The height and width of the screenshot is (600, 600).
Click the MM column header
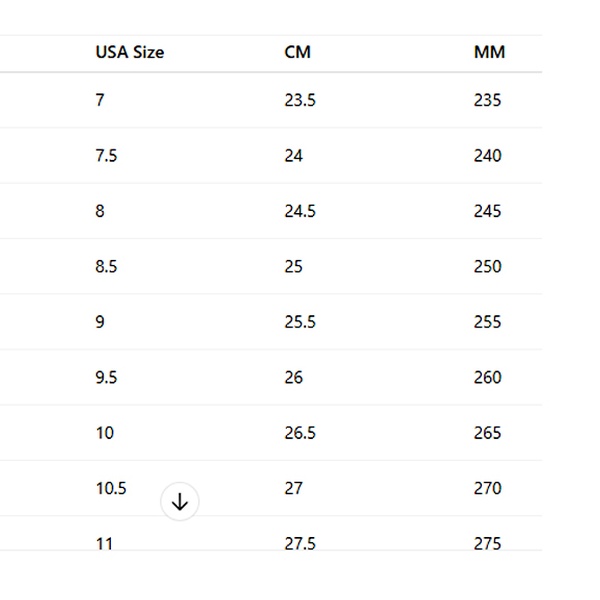(489, 52)
